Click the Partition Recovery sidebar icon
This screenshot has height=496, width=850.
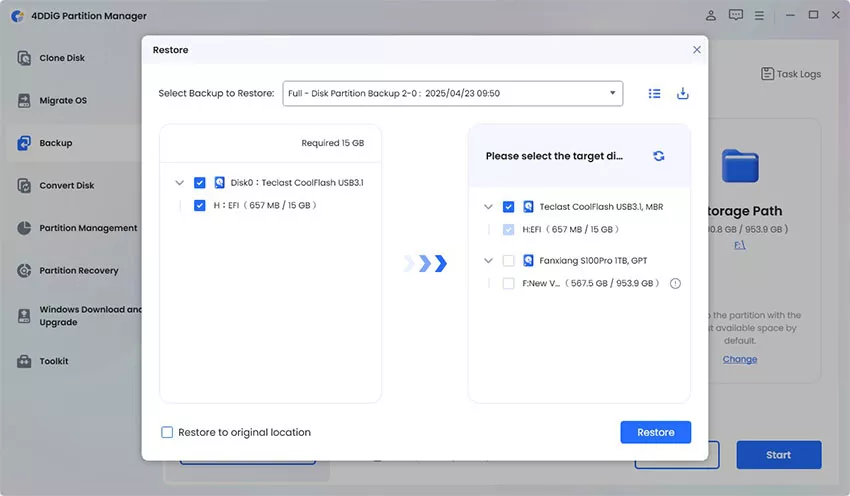(x=24, y=270)
